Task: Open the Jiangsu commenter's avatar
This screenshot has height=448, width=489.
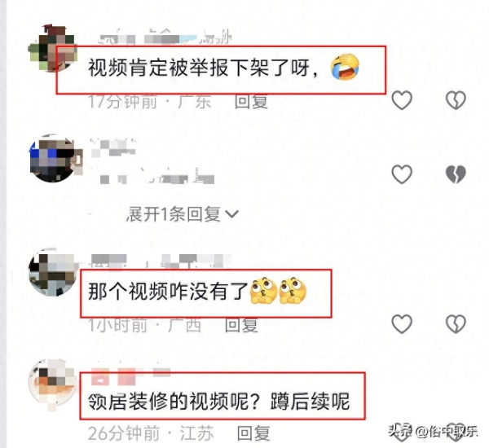Action: coord(52,383)
